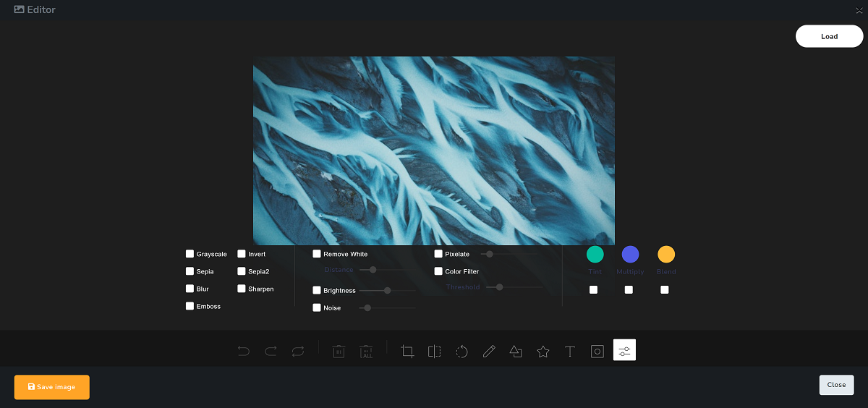Click the Distance slider handle
This screenshot has width=868, height=408.
click(373, 270)
